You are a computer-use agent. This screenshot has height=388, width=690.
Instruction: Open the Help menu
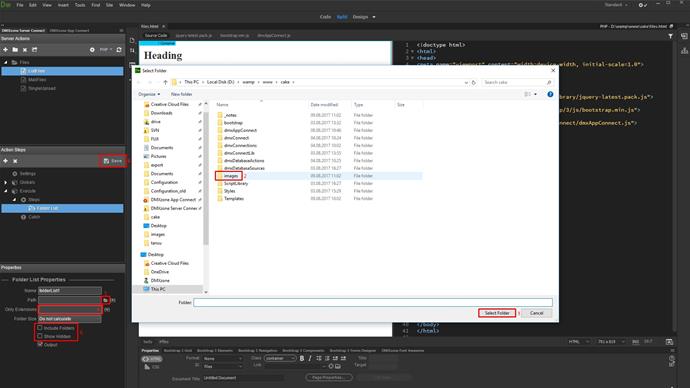pyautogui.click(x=146, y=5)
